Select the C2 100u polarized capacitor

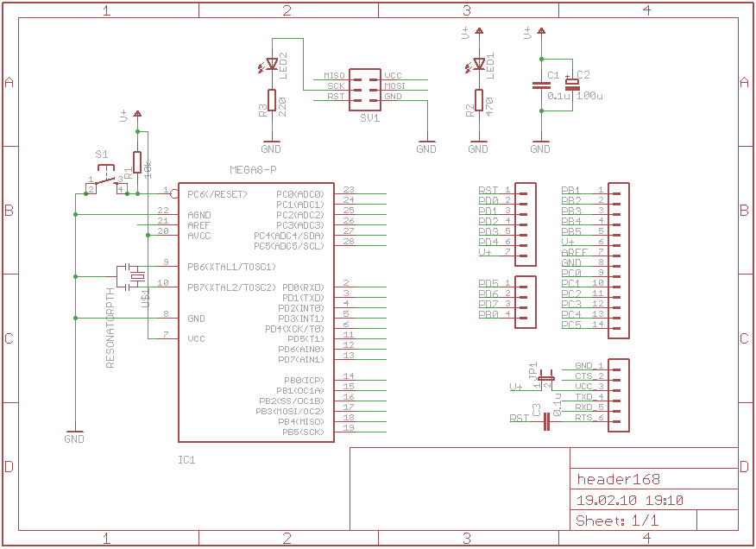point(571,85)
